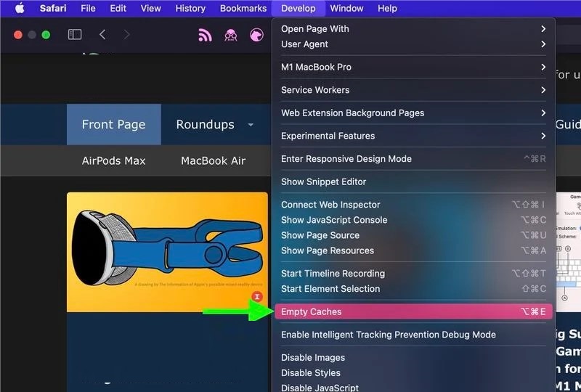Enable Intelligent Tracking Prevention Debug Mode
Viewport: 581px width, 392px height.
[413, 335]
